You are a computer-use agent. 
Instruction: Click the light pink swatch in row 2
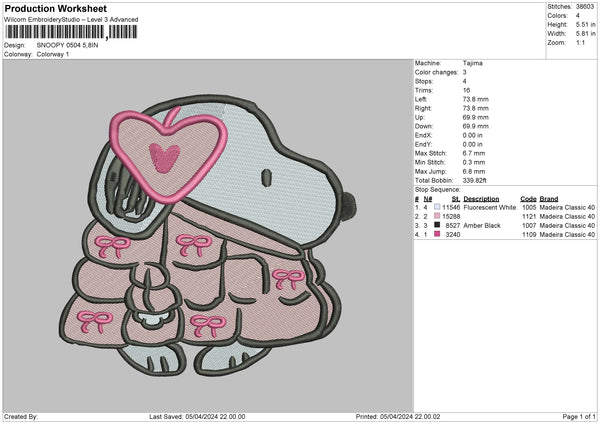pos(437,216)
